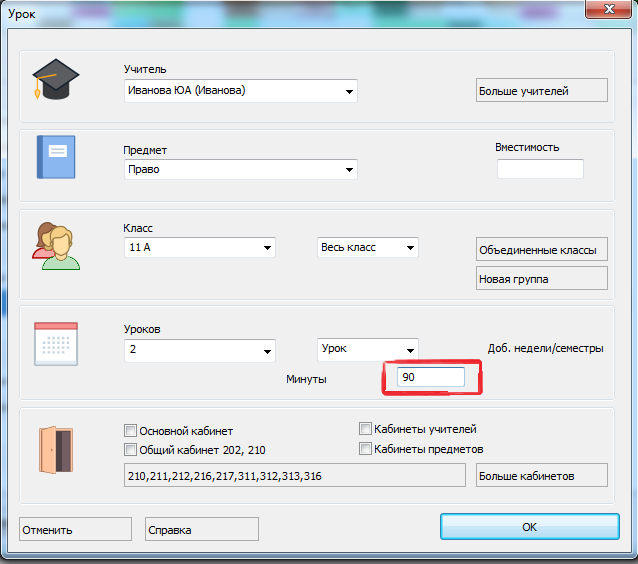Check the Кабинеты учителей option
Image resolution: width=638 pixels, height=564 pixels.
366,429
